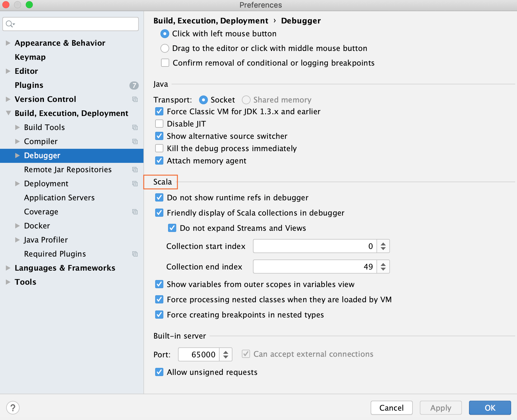
Task: Select Coverage settings in sidebar
Action: (41, 212)
